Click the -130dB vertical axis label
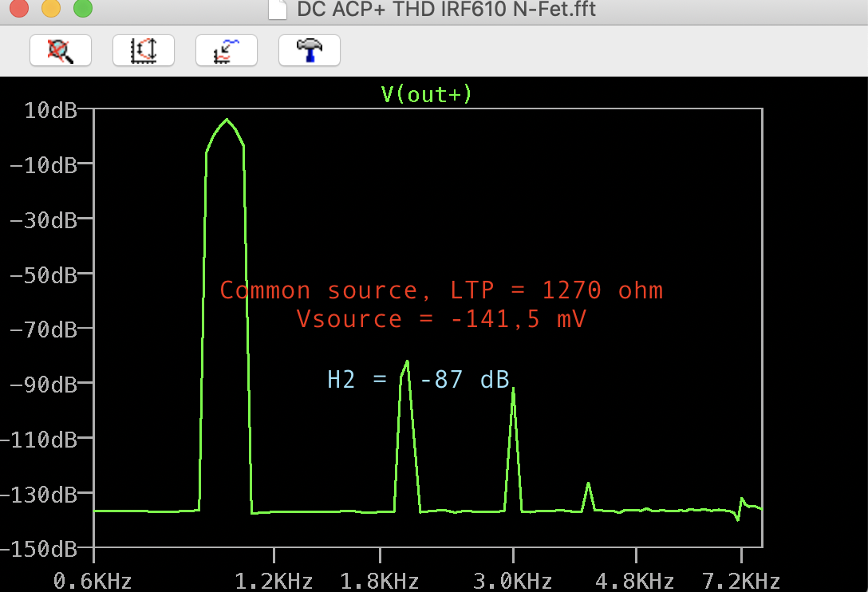The height and width of the screenshot is (592, 868). 39,495
